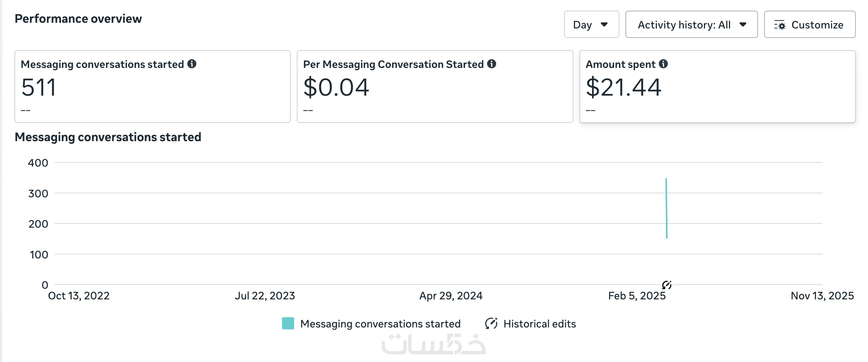
Task: Click the Historical edits legend icon
Action: (491, 324)
